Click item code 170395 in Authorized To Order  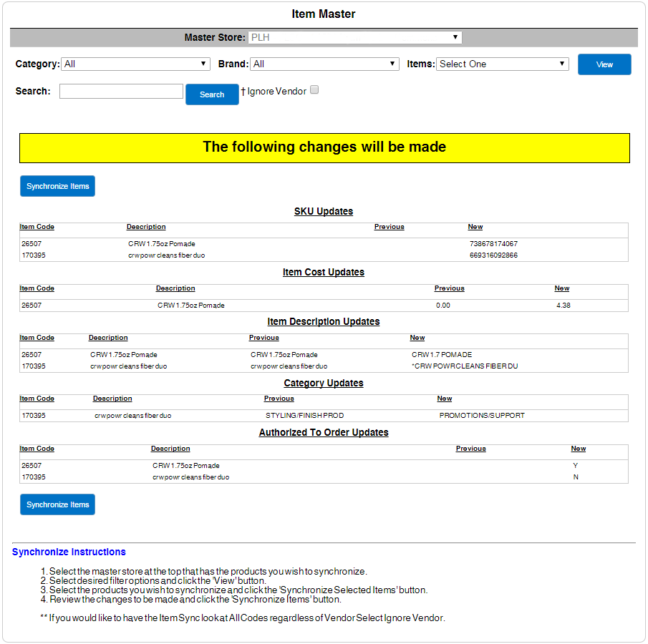click(34, 477)
